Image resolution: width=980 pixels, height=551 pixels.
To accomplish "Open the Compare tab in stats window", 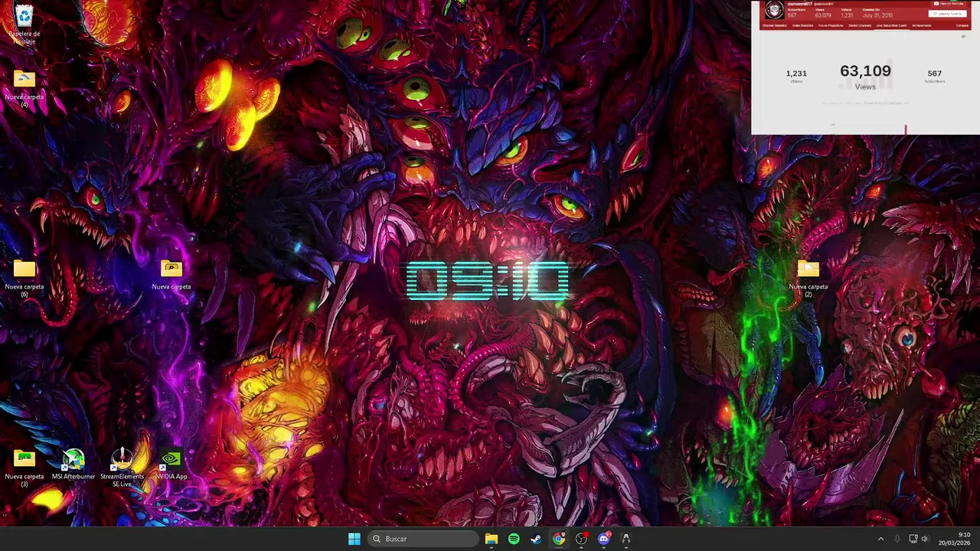I will [x=962, y=25].
